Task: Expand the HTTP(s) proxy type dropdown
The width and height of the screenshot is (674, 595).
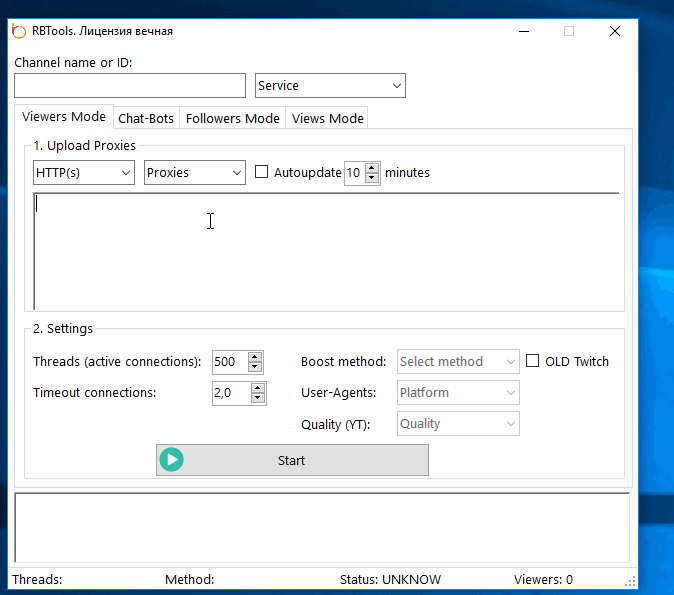Action: pos(84,173)
